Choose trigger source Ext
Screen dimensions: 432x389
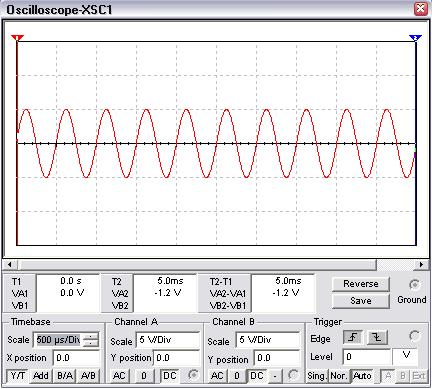pyautogui.click(x=419, y=376)
